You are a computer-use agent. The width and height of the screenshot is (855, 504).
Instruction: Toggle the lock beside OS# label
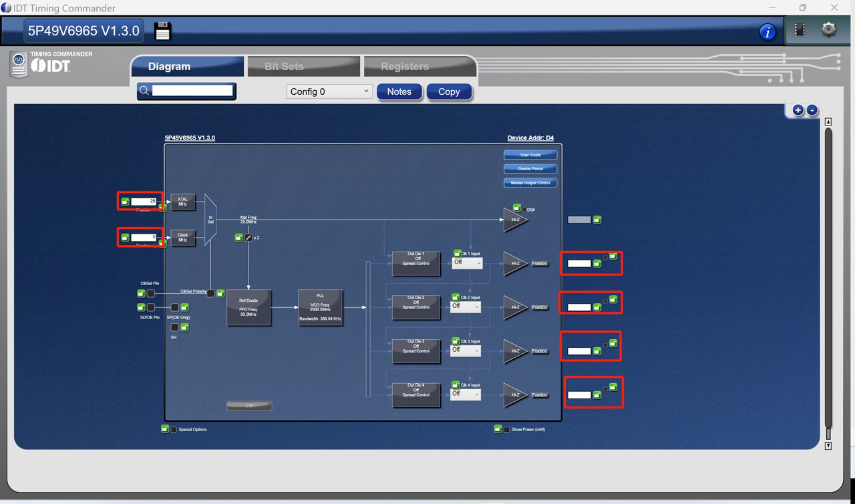click(x=516, y=208)
